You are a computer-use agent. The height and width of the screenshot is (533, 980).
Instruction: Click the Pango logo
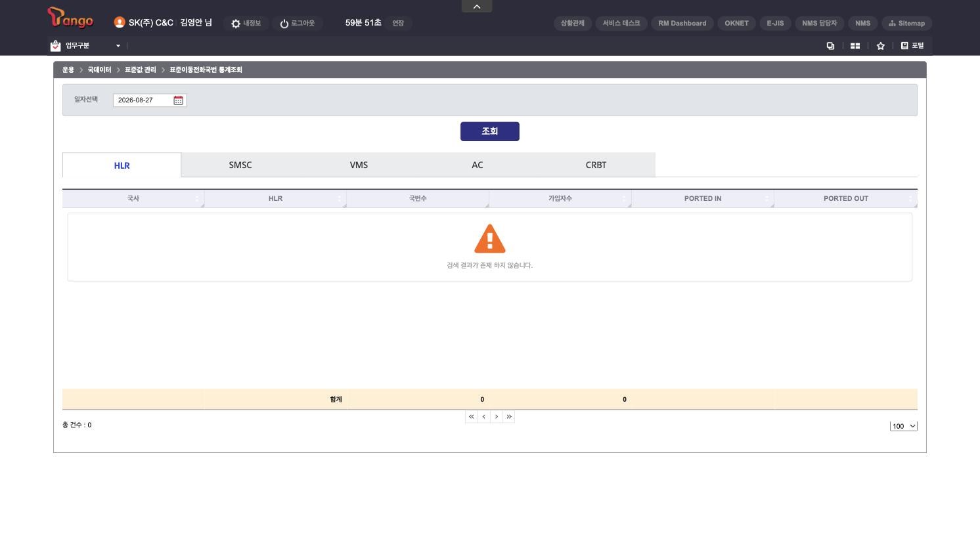coord(70,18)
